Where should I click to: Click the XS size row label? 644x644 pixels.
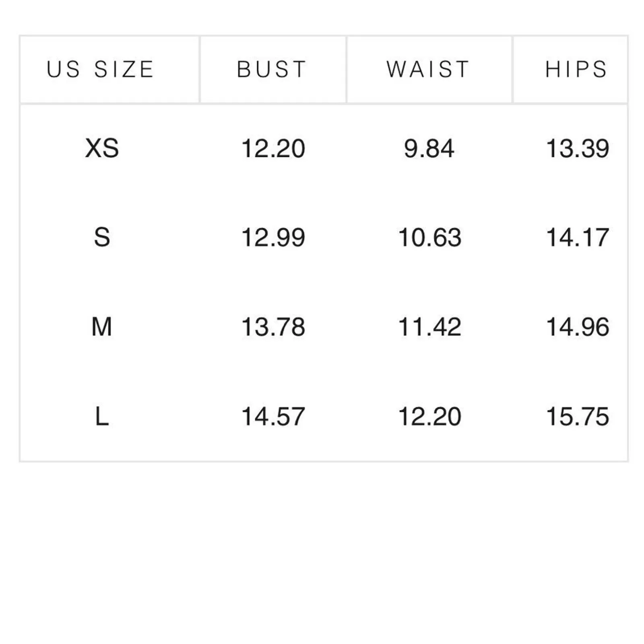[x=102, y=148]
